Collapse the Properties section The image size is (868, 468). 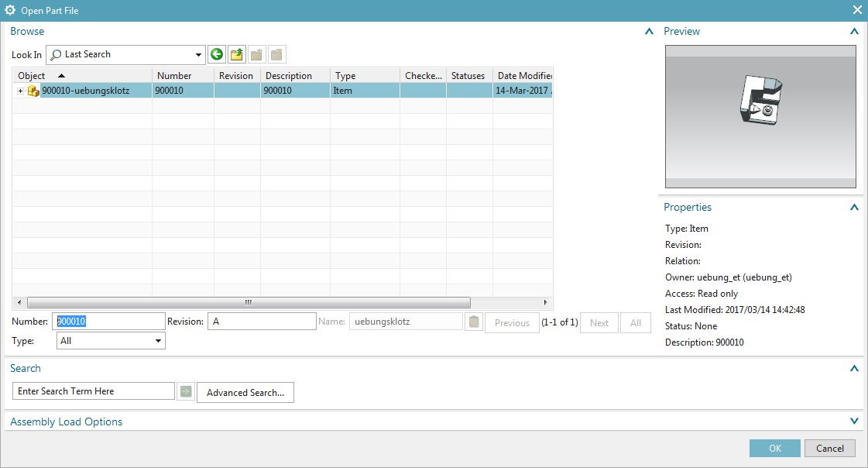click(x=854, y=207)
